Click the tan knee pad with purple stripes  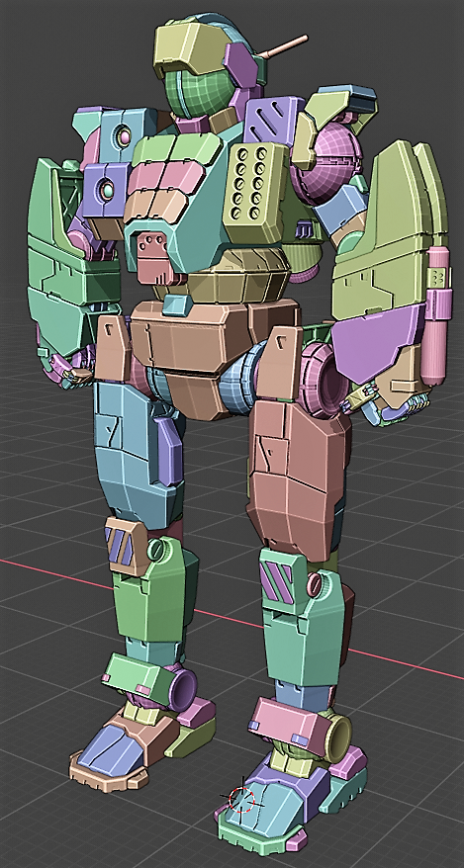pos(125,546)
